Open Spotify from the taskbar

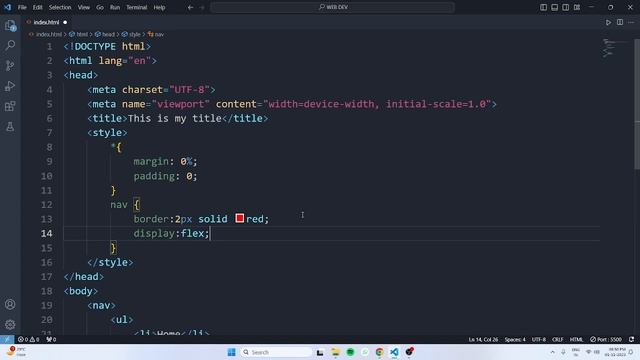(x=350, y=352)
